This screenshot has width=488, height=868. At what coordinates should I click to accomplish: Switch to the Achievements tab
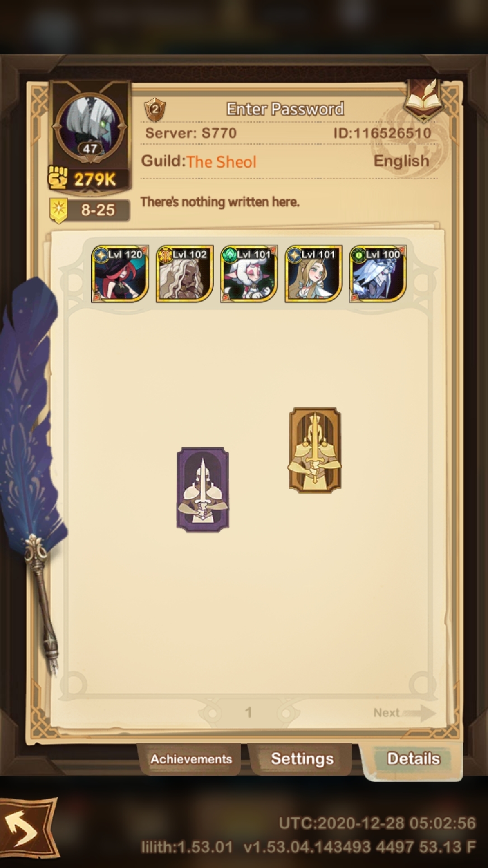191,759
